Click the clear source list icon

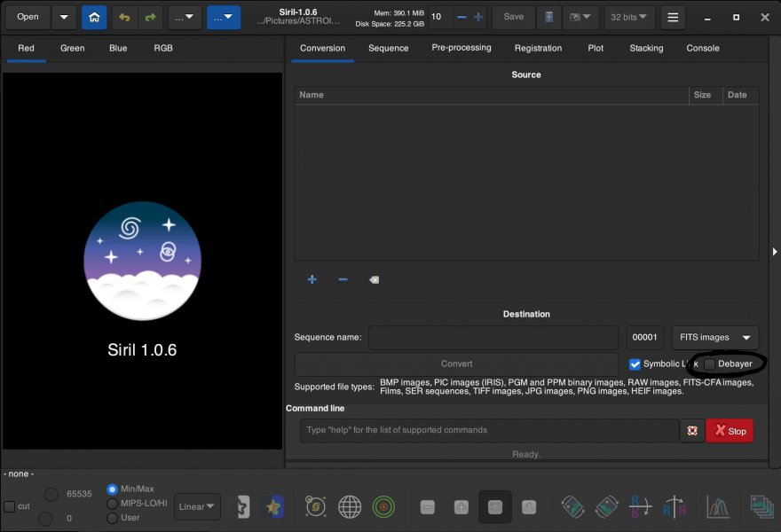pyautogui.click(x=374, y=280)
